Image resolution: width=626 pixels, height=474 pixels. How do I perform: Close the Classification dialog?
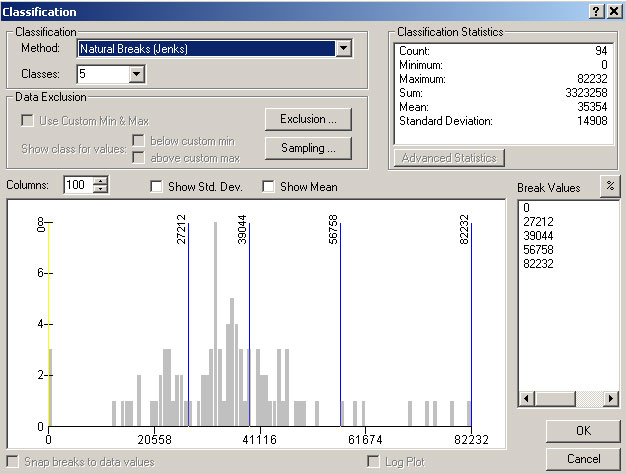tap(614, 12)
